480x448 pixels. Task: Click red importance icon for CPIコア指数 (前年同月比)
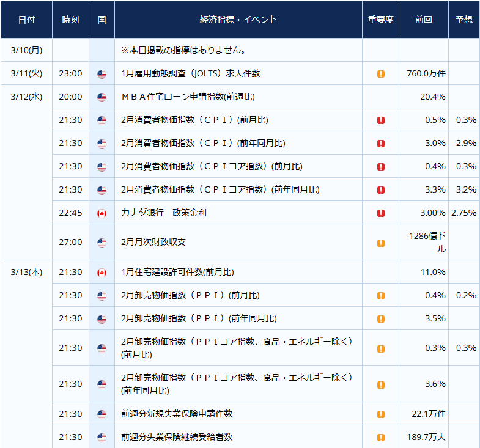pos(381,190)
